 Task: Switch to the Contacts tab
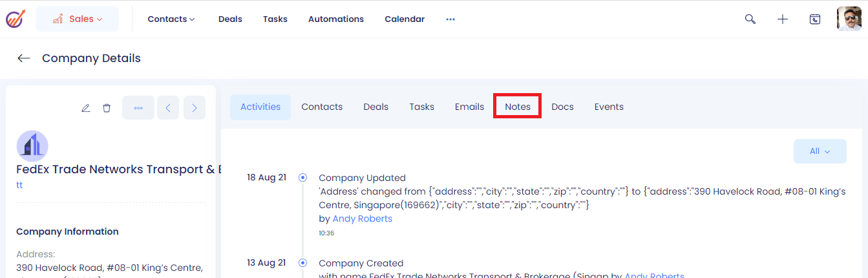322,107
